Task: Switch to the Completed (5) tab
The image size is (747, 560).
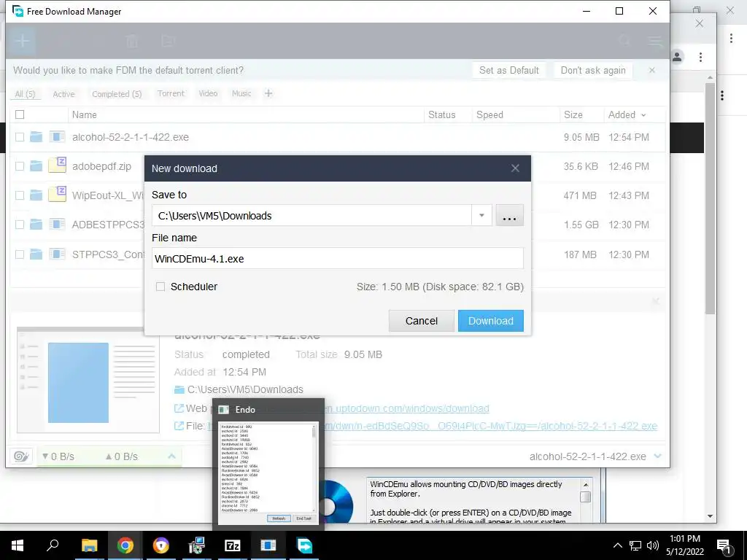Action: click(117, 94)
